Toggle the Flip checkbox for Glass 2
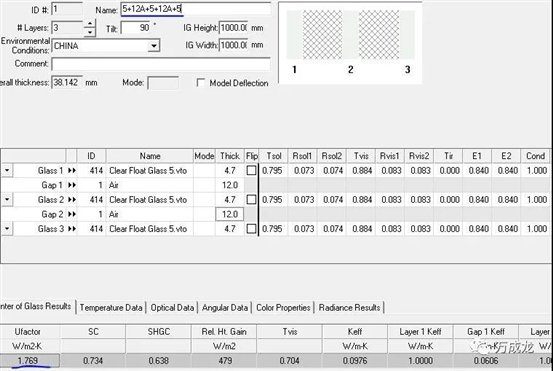 (x=251, y=200)
